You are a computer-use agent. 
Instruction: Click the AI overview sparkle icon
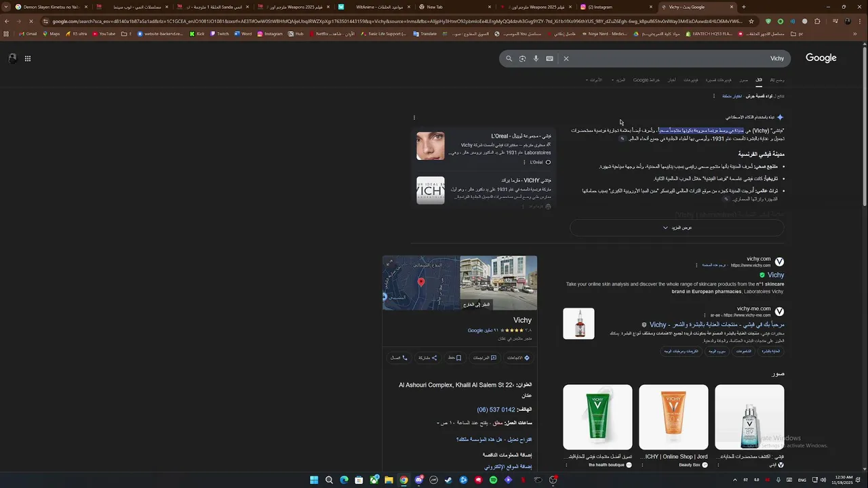pos(780,117)
